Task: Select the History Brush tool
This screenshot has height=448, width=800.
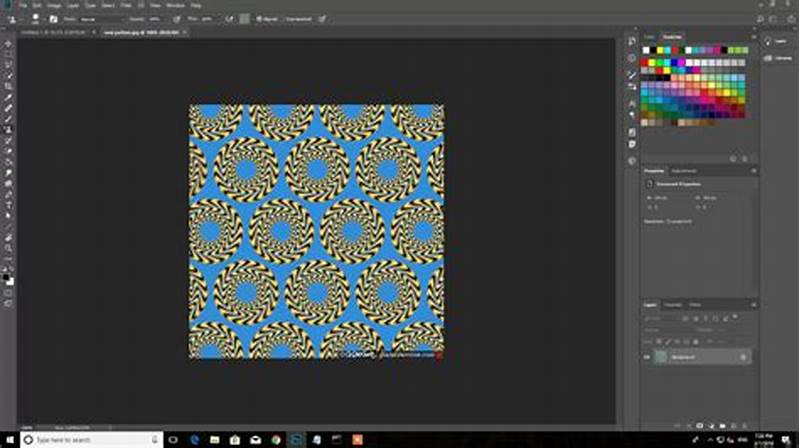Action: 8,140
